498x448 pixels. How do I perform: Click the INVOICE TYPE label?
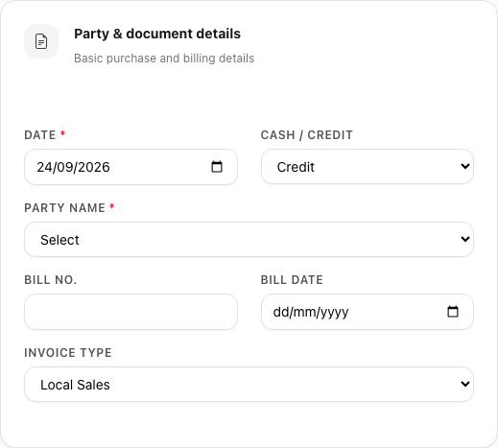(68, 353)
